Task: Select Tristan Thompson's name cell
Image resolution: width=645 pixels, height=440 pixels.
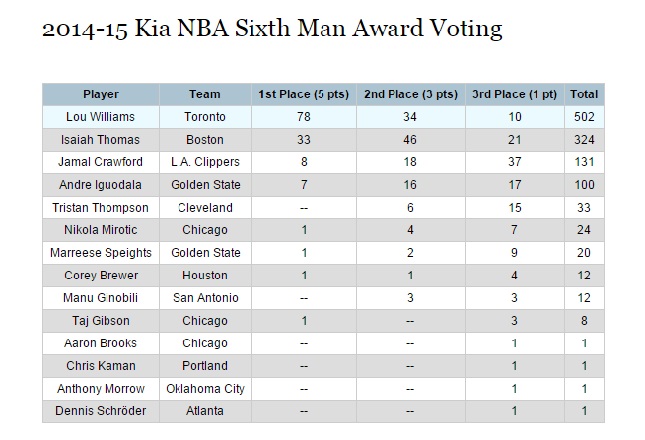Action: click(100, 208)
